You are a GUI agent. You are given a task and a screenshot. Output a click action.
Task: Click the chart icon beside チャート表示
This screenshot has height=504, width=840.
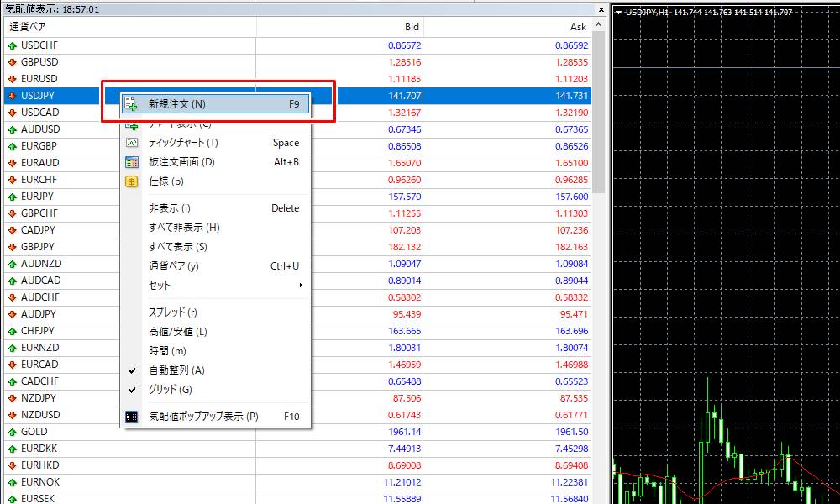[x=131, y=124]
